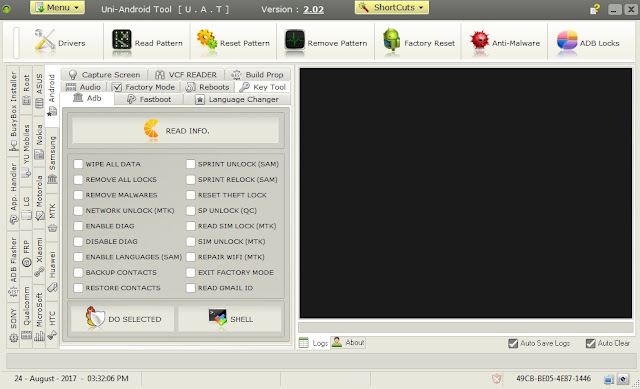This screenshot has height=389, width=640.
Task: Select NETWORK UNLOCK (MTK) checkbox
Action: (78, 211)
